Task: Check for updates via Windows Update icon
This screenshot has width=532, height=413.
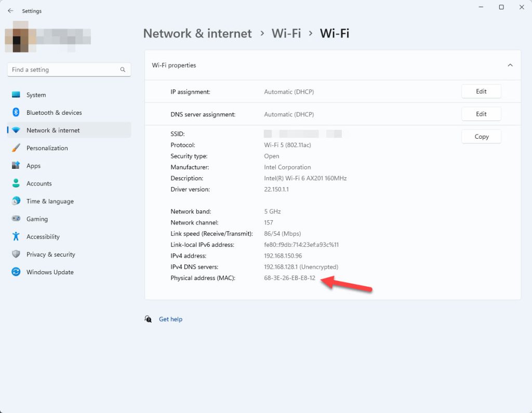Action: coord(16,272)
